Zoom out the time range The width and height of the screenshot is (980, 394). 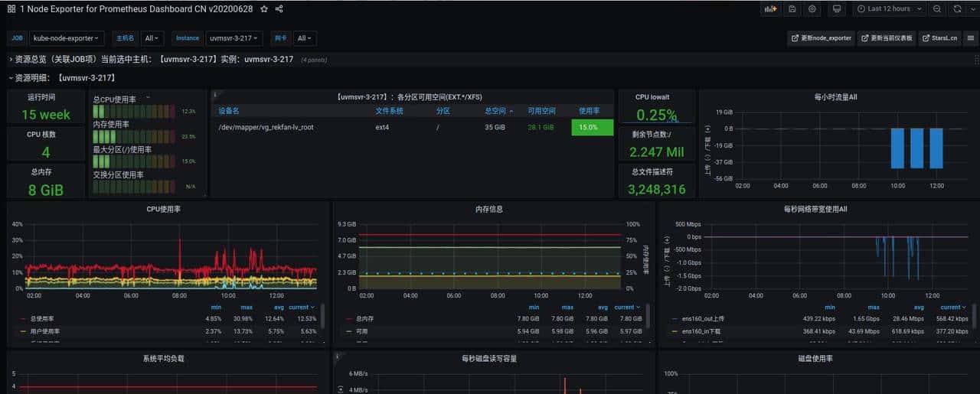coord(937,9)
